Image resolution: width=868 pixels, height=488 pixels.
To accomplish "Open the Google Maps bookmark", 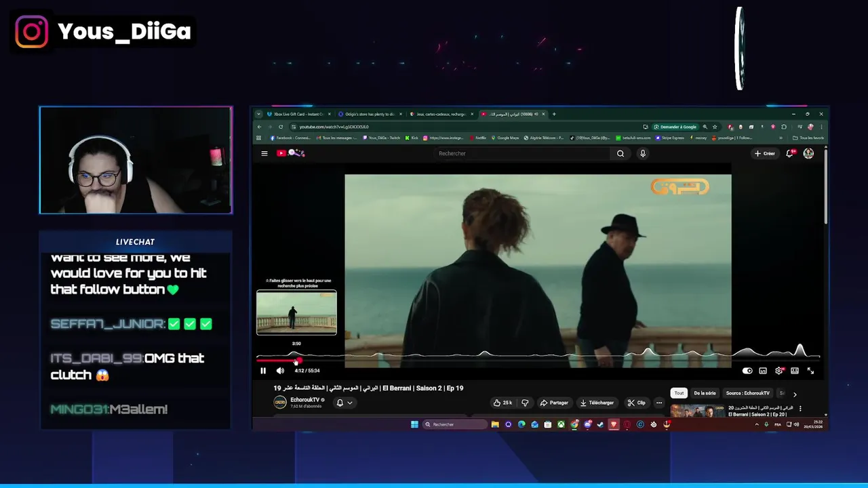I will (x=505, y=138).
